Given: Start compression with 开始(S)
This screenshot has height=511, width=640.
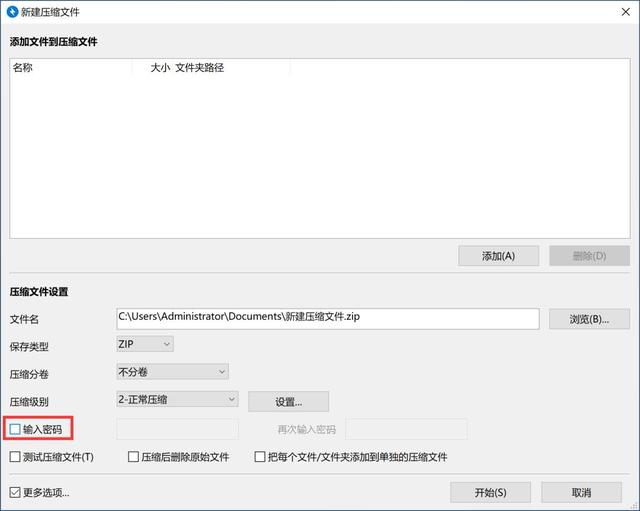Looking at the screenshot, I should (x=490, y=492).
